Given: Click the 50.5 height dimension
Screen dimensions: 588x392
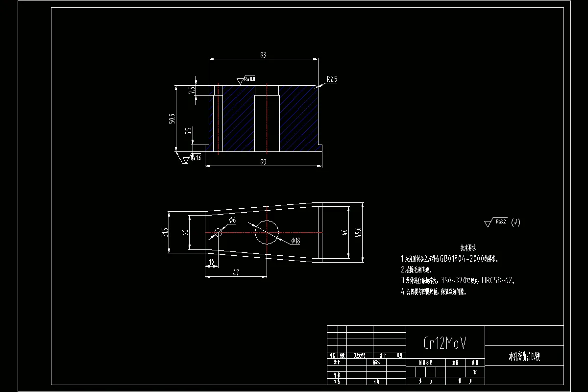Looking at the screenshot, I should point(171,119).
